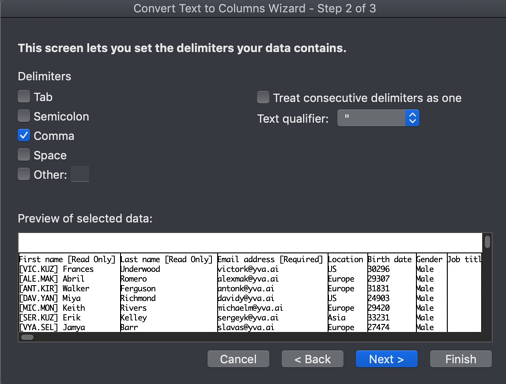Image resolution: width=506 pixels, height=384 pixels.
Task: Enable the Tab delimiter checkbox
Action: [24, 97]
